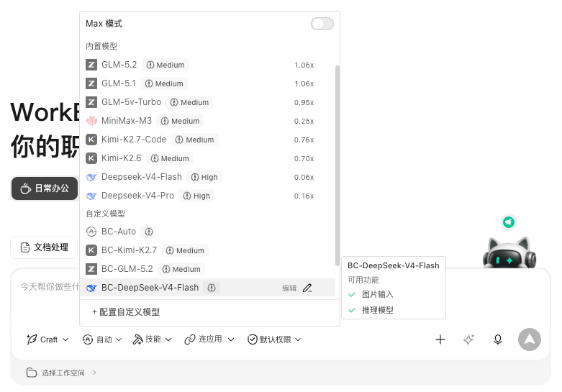Click the Z logo icon of GLM-5.2
Viewport: 562px width, 392px height.
point(91,65)
